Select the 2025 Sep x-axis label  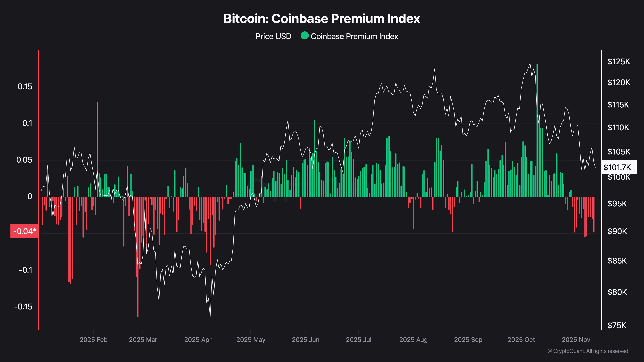pos(468,340)
